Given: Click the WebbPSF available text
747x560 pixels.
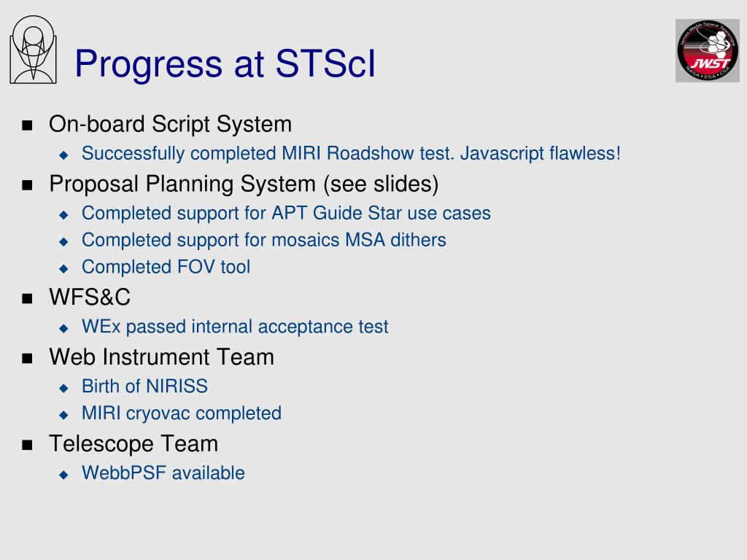Looking at the screenshot, I should tap(163, 472).
